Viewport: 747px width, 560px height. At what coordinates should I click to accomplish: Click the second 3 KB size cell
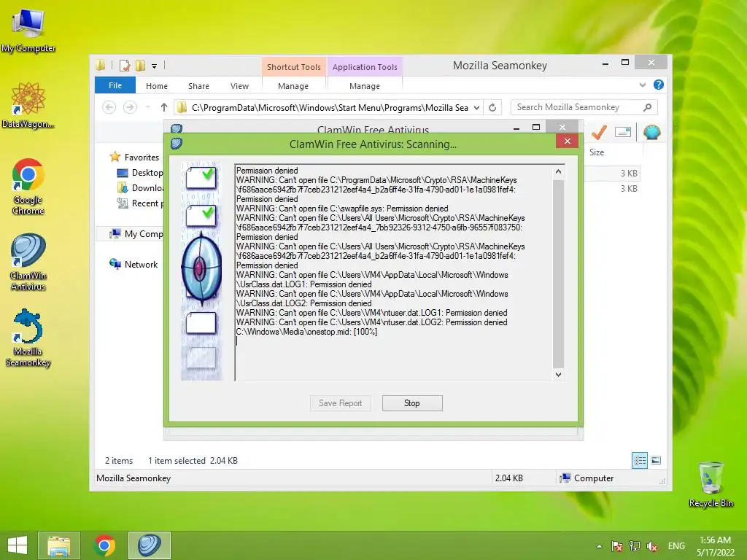click(629, 189)
